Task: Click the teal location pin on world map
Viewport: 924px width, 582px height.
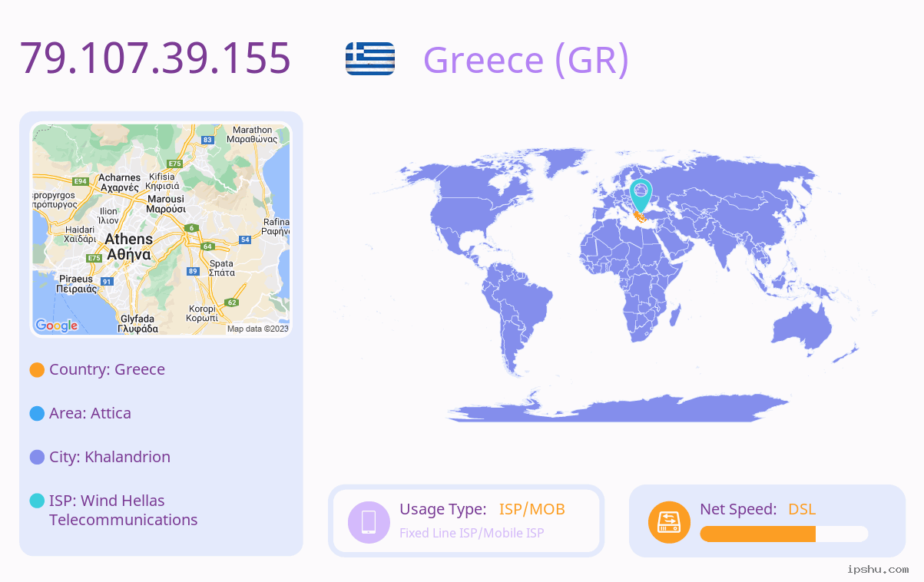Action: [x=641, y=195]
